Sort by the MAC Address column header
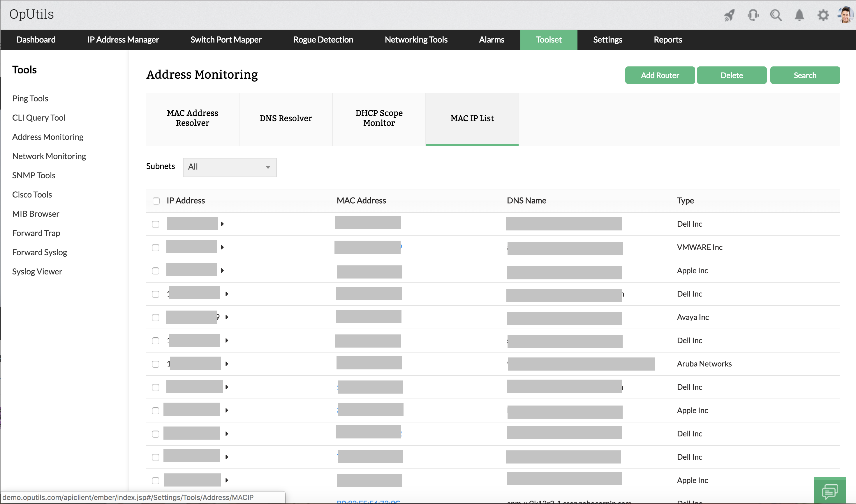Viewport: 856px width, 504px height. click(361, 200)
